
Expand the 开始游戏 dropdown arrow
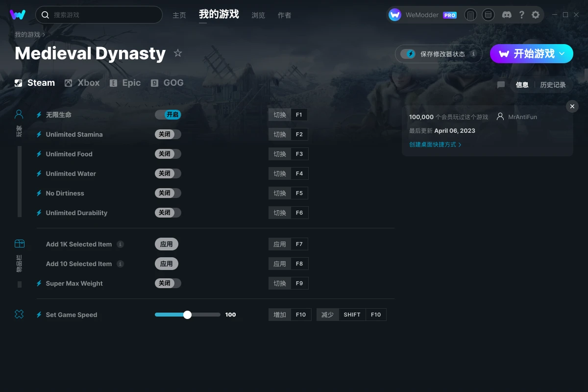pos(562,53)
